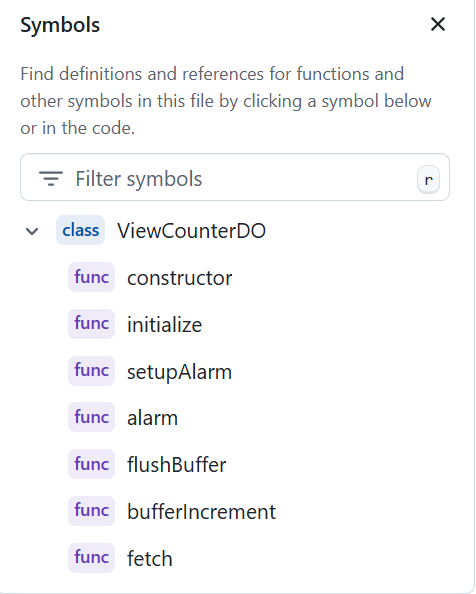Click the func badge next to alarm

(x=91, y=417)
